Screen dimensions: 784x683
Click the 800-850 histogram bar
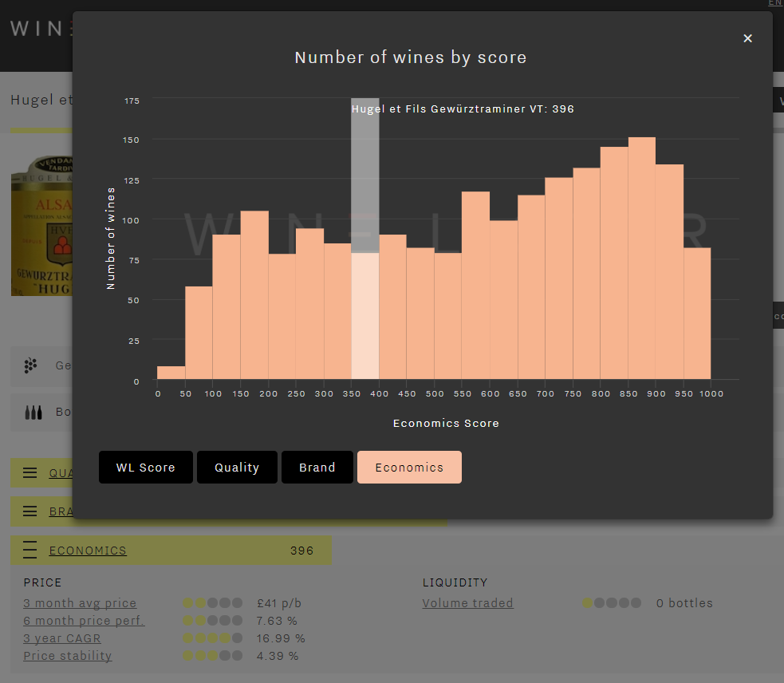(x=614, y=263)
